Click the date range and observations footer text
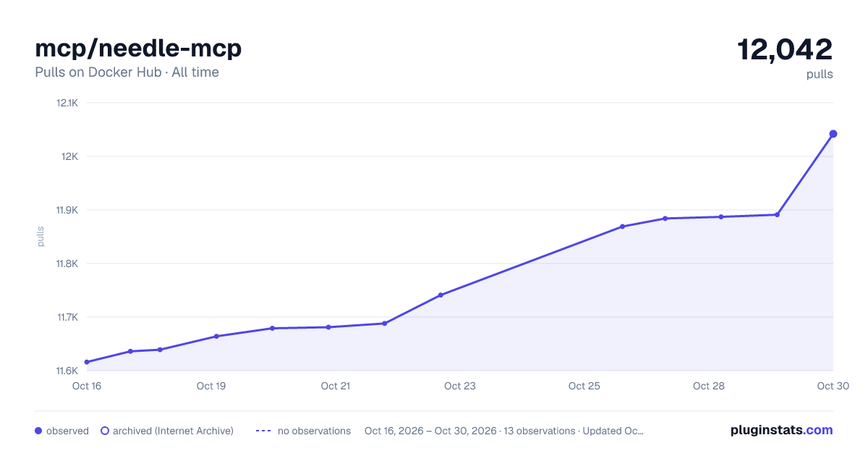The height and width of the screenshot is (456, 868). (504, 431)
